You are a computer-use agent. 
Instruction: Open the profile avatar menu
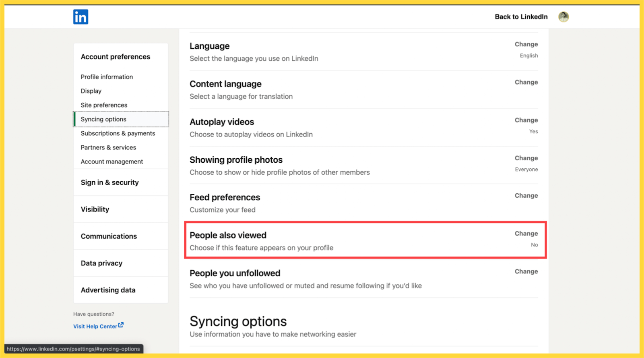(x=563, y=17)
